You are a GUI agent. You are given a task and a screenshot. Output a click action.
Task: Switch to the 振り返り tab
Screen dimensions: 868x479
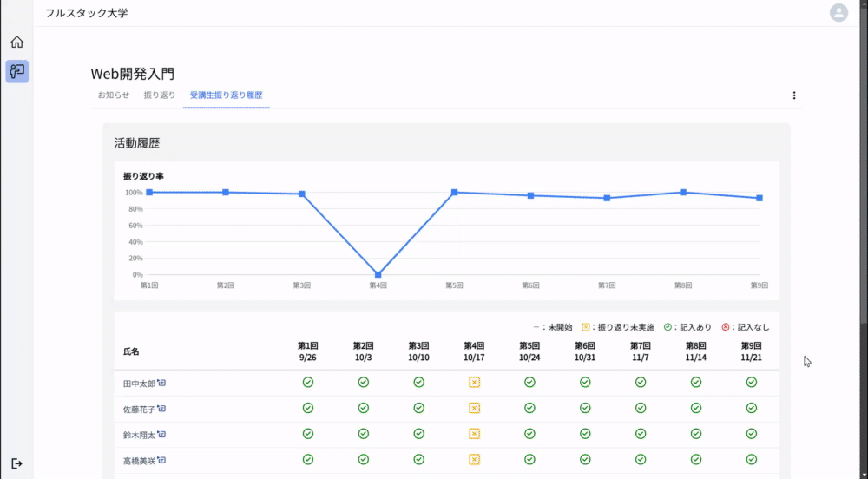coord(160,95)
